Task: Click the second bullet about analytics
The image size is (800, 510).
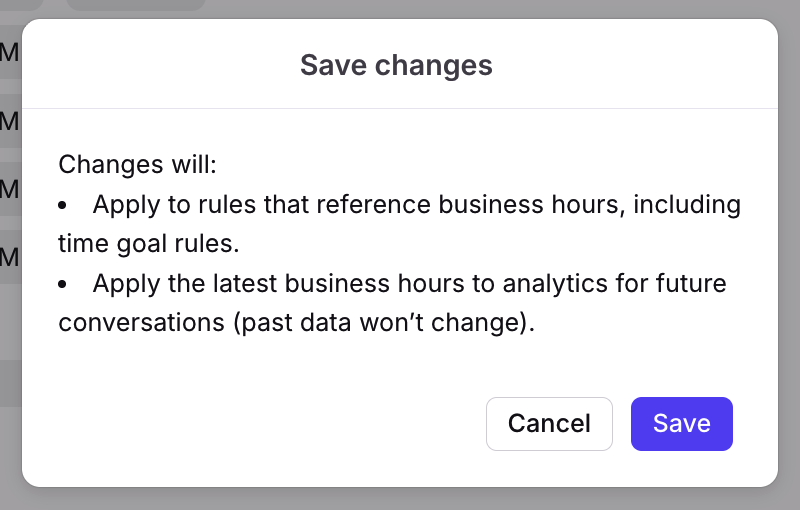Action: click(x=409, y=284)
